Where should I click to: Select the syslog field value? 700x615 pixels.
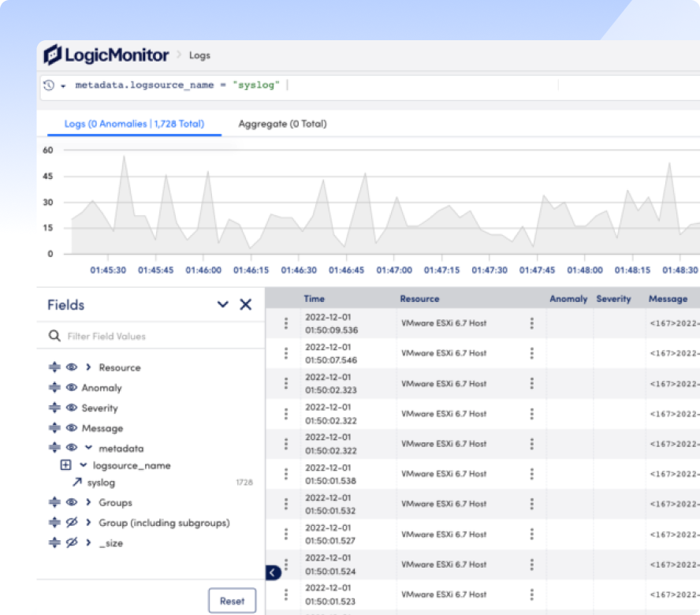coord(102,483)
